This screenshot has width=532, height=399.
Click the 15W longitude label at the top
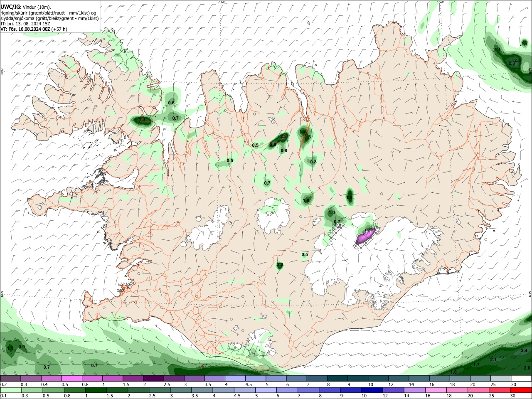(x=440, y=2)
